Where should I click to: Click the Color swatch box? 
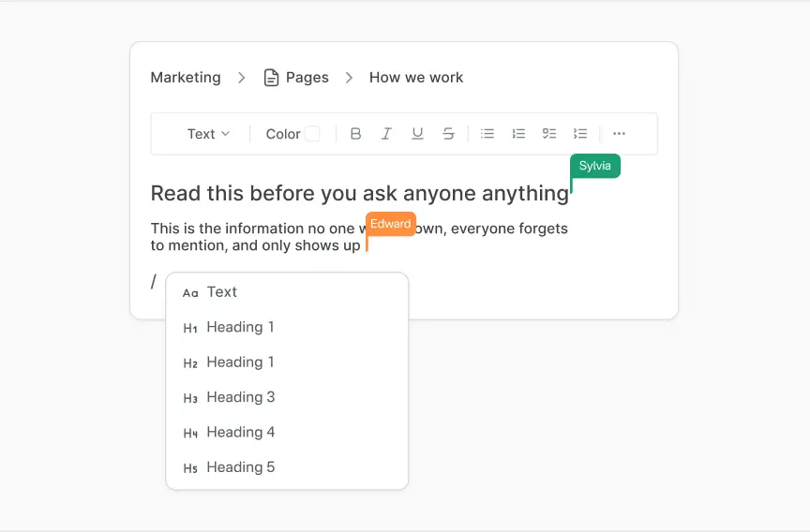pyautogui.click(x=312, y=134)
